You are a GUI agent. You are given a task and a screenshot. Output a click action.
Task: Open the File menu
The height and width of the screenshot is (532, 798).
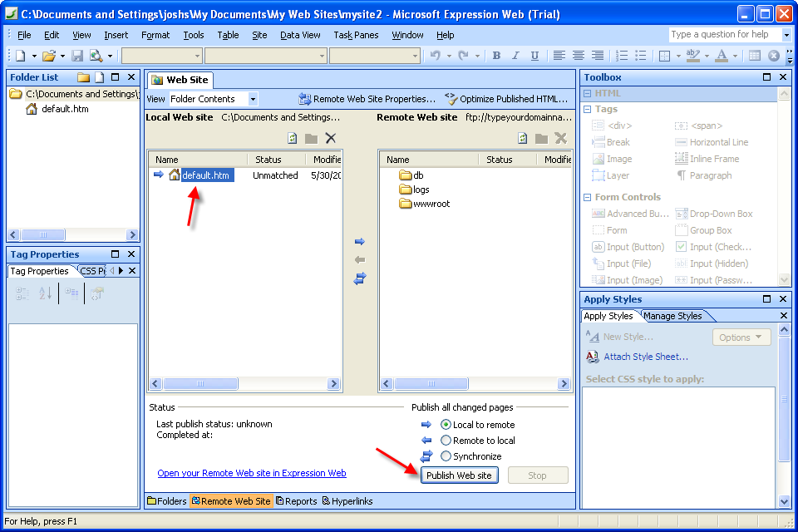[24, 35]
